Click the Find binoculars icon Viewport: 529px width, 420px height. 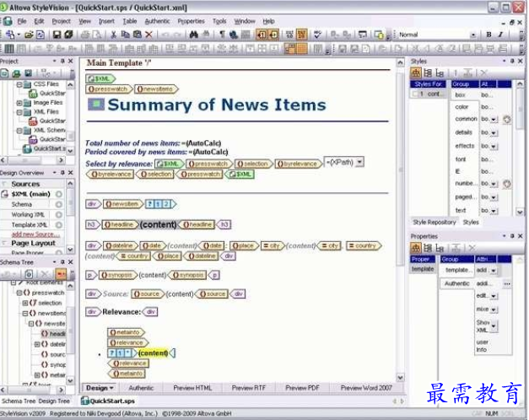click(x=194, y=35)
